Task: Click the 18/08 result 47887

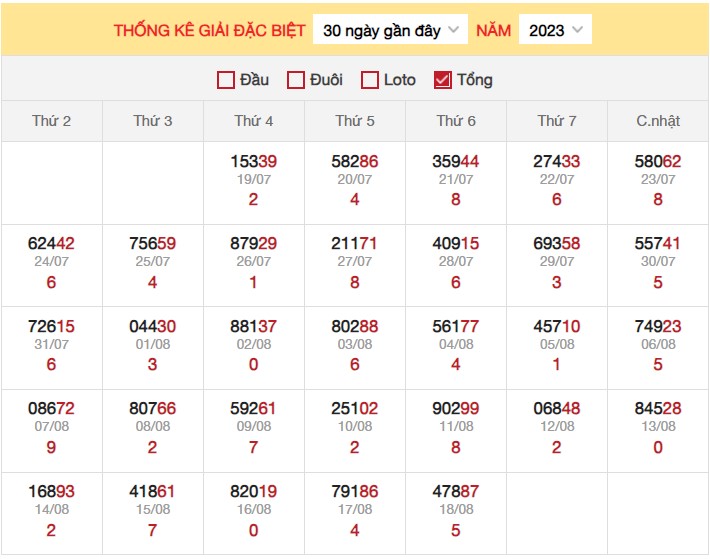Action: click(456, 491)
